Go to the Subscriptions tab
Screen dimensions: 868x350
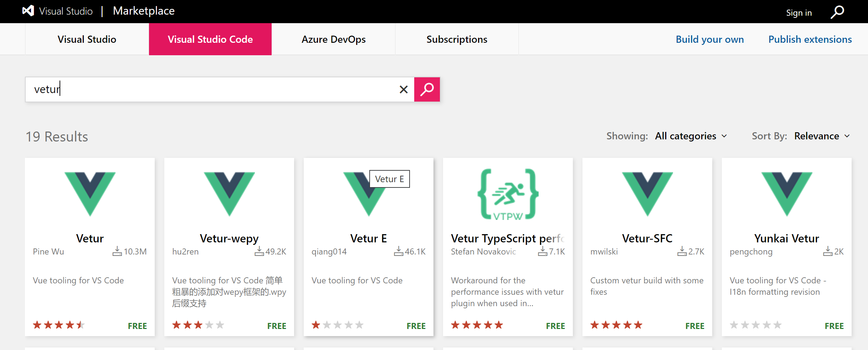[457, 39]
